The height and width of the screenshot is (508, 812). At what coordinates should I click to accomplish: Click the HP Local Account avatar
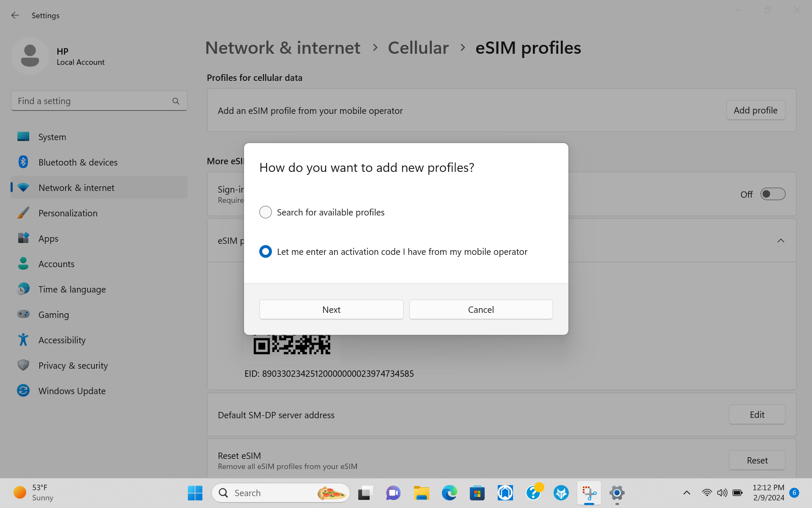[x=30, y=56]
